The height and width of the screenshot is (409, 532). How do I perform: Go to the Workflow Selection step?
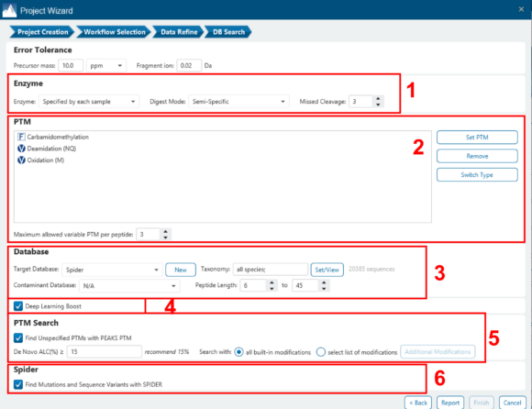click(x=115, y=32)
